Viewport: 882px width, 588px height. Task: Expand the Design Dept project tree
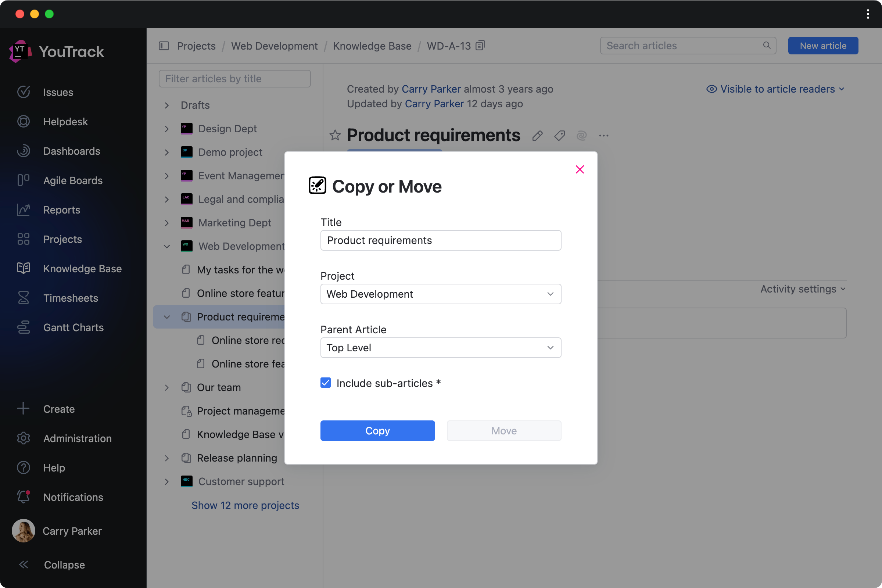pos(167,129)
